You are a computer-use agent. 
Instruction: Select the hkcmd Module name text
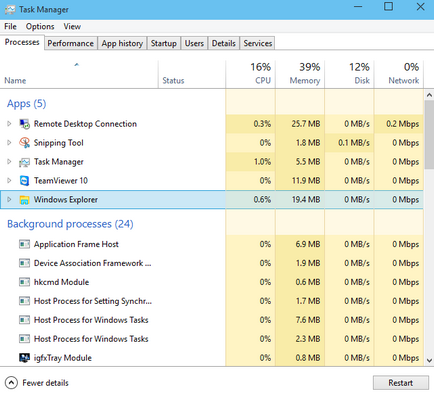pyautogui.click(x=61, y=282)
